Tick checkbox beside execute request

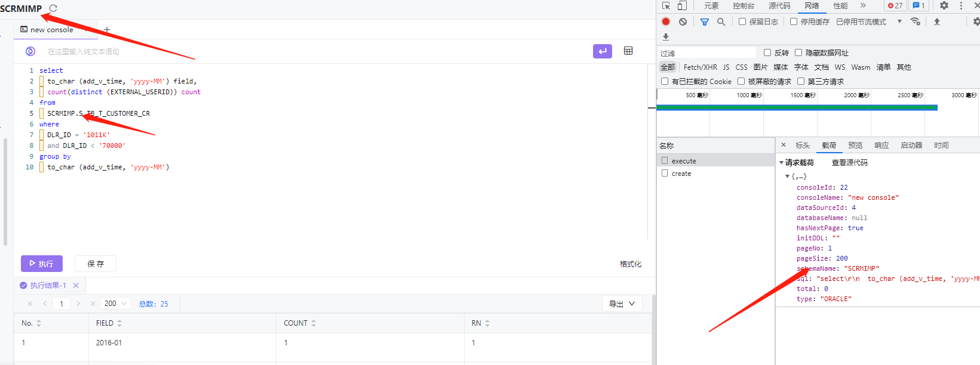click(x=665, y=160)
